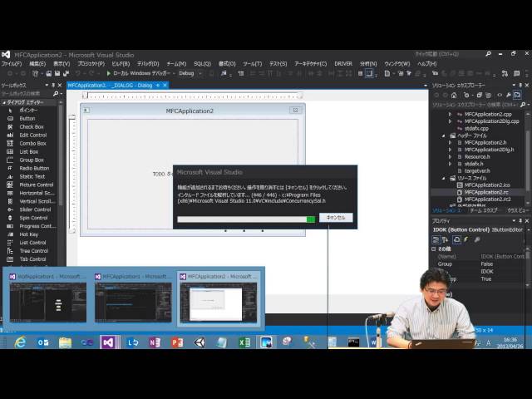Click the Solution Explorer home icon
Image resolution: width=532 pixels, height=399 pixels.
(454, 95)
